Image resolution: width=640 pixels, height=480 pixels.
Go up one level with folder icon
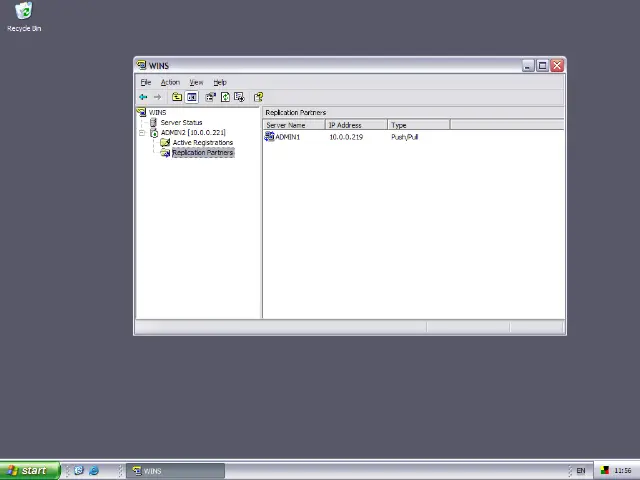click(177, 97)
